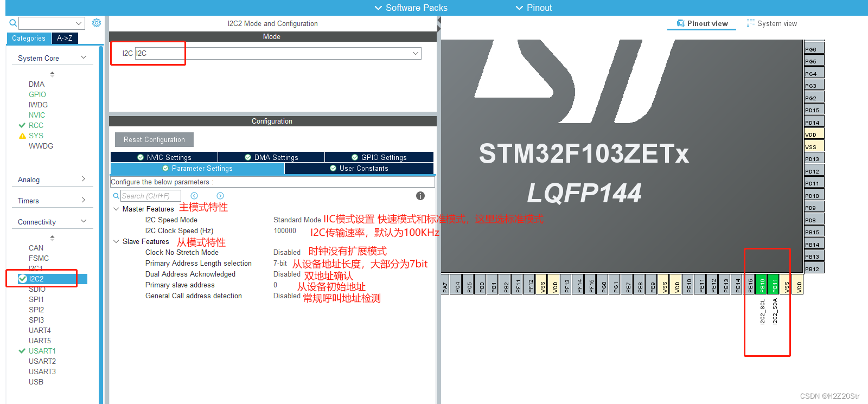868x404 pixels.
Task: Switch to System view
Action: [x=772, y=23]
